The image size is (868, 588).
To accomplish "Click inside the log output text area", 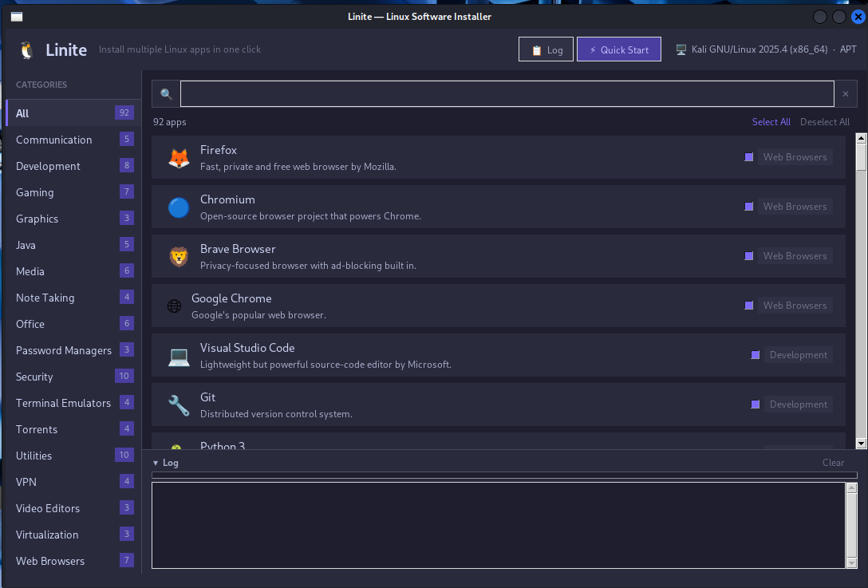I will coord(498,525).
